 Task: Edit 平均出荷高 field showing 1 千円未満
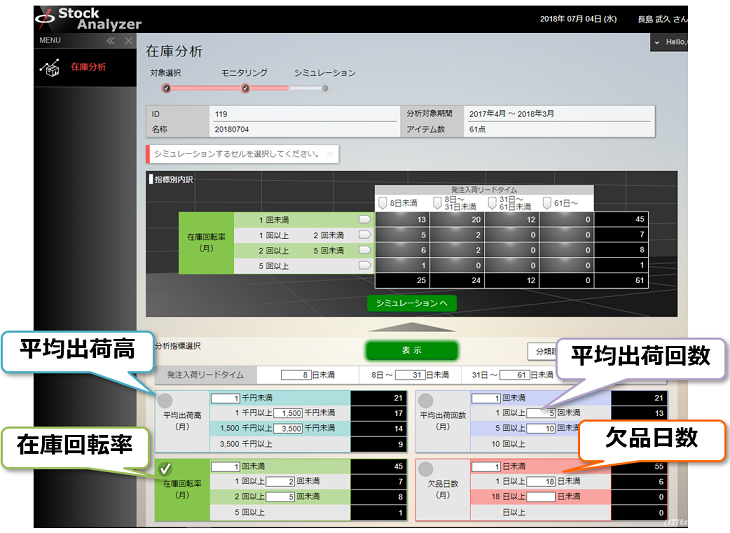pyautogui.click(x=225, y=398)
